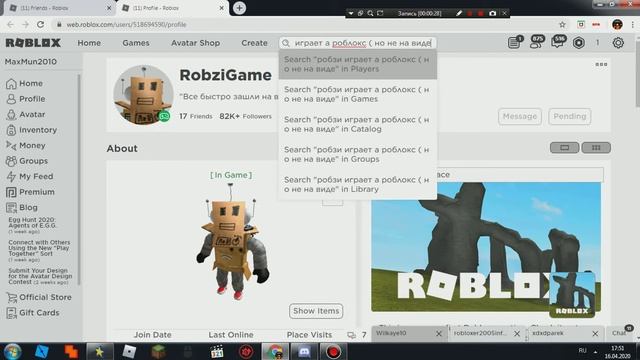Open the Roblox game thumbnail image
Screen dimensions: 640x360
pyautogui.click(x=486, y=247)
